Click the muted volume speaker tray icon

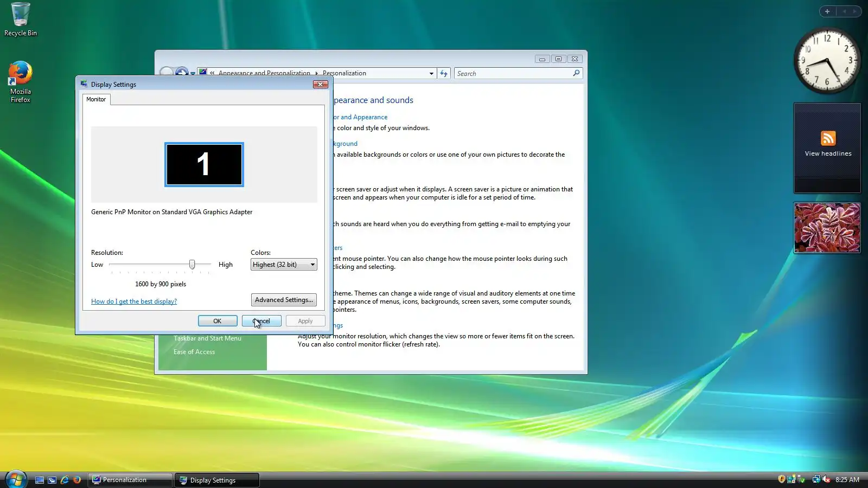826,479
